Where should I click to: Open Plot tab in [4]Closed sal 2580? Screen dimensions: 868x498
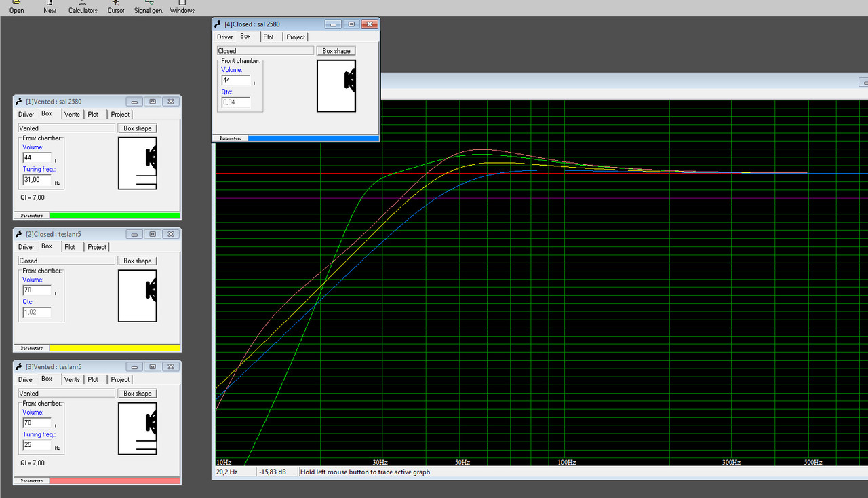(x=269, y=37)
